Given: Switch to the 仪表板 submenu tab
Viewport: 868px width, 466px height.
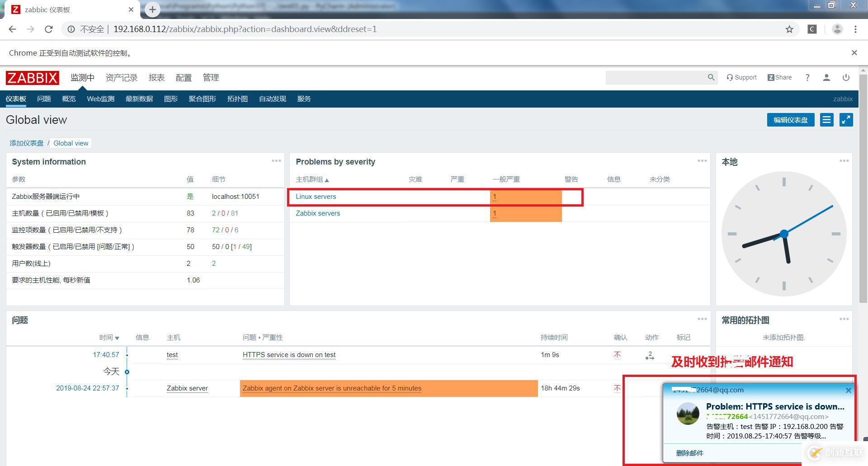Looking at the screenshot, I should coord(16,99).
